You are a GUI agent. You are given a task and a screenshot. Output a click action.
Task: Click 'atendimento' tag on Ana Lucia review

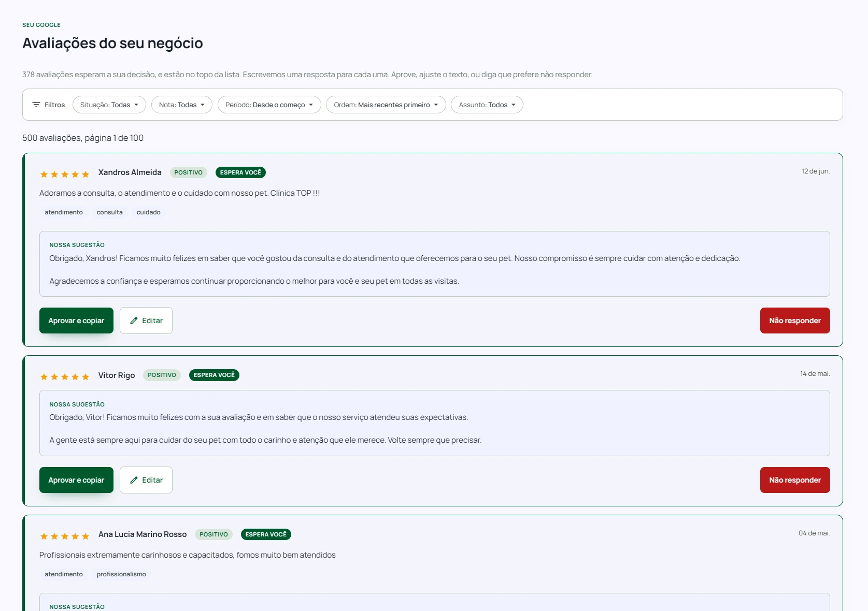coord(64,574)
